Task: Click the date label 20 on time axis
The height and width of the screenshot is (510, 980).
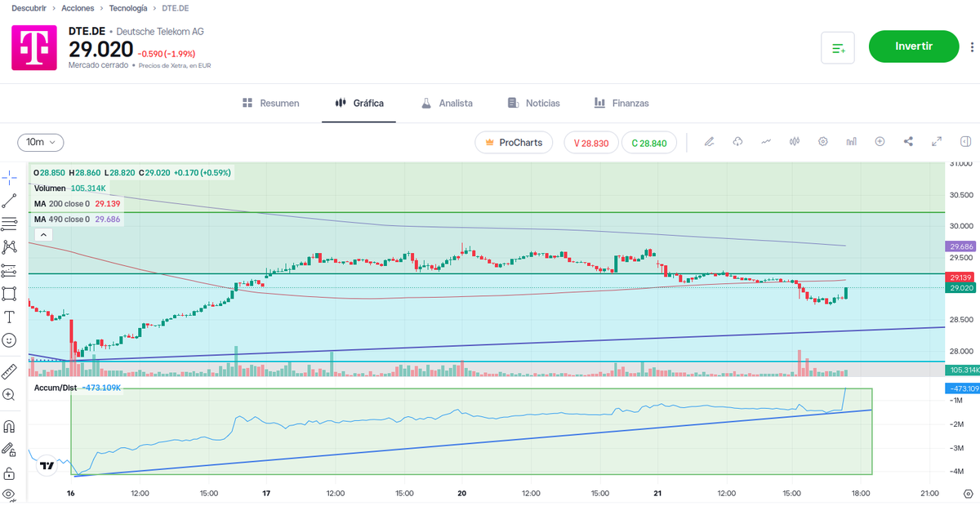Action: [461, 494]
